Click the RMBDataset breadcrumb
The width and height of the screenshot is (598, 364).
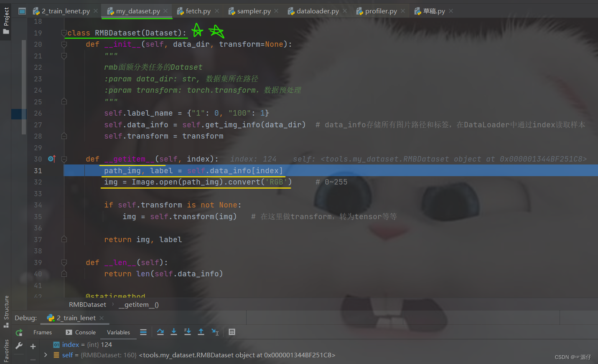[87, 305]
